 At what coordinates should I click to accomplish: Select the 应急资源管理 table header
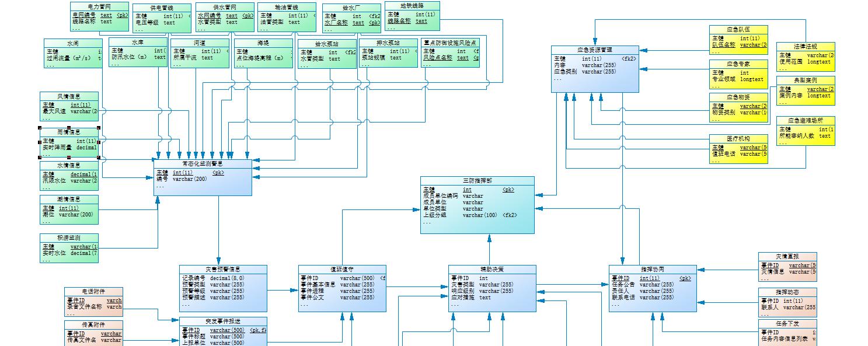(595, 50)
